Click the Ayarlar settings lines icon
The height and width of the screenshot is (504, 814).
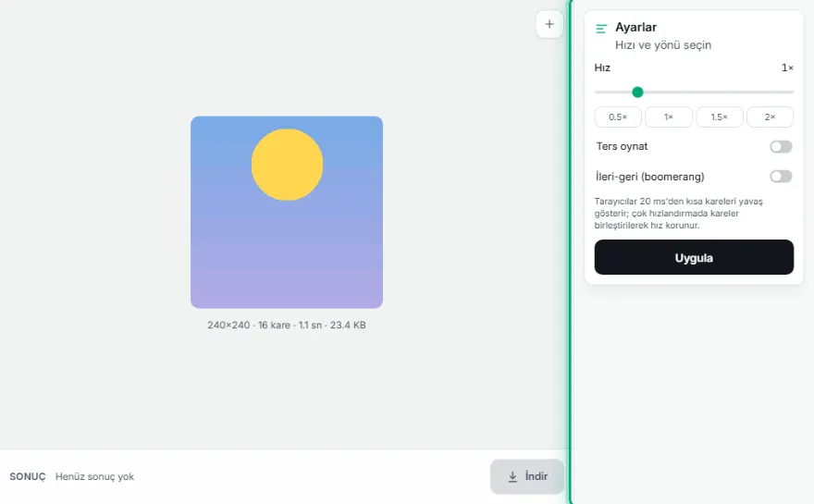pyautogui.click(x=601, y=29)
